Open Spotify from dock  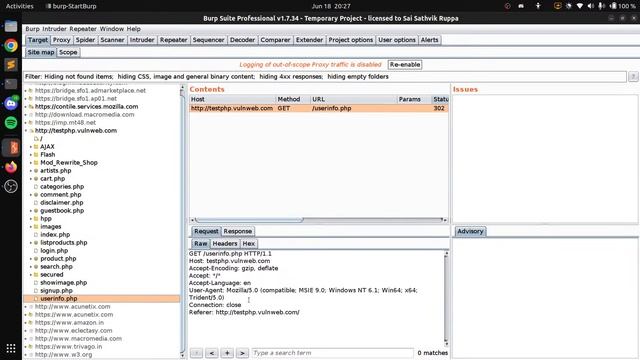click(11, 122)
